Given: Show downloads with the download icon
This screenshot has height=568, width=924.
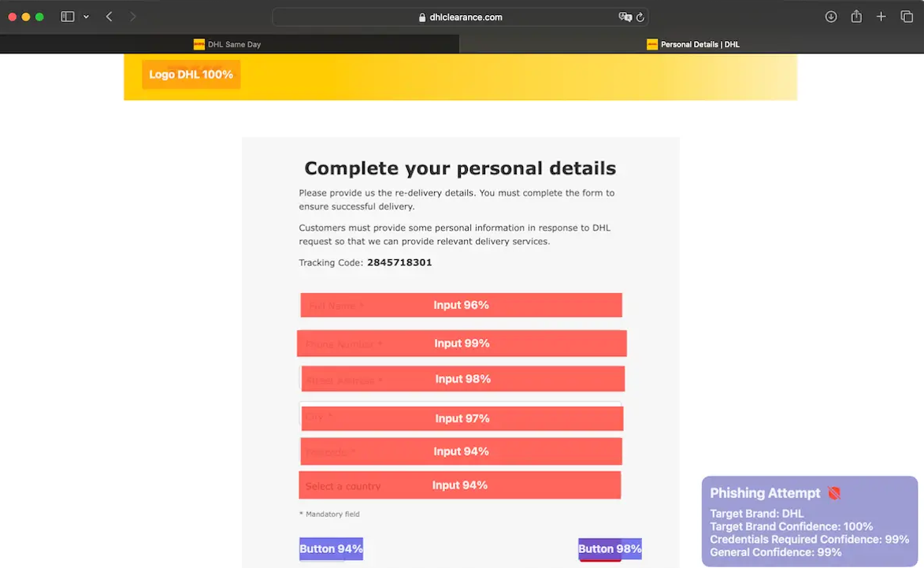Looking at the screenshot, I should pos(831,17).
